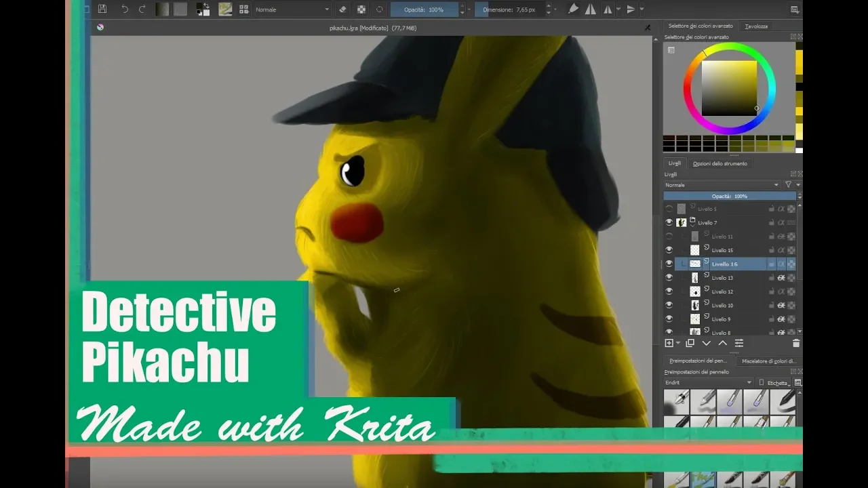Image resolution: width=868 pixels, height=488 pixels.
Task: Adjust the toolbar Opacità 100% slider
Action: pyautogui.click(x=425, y=9)
